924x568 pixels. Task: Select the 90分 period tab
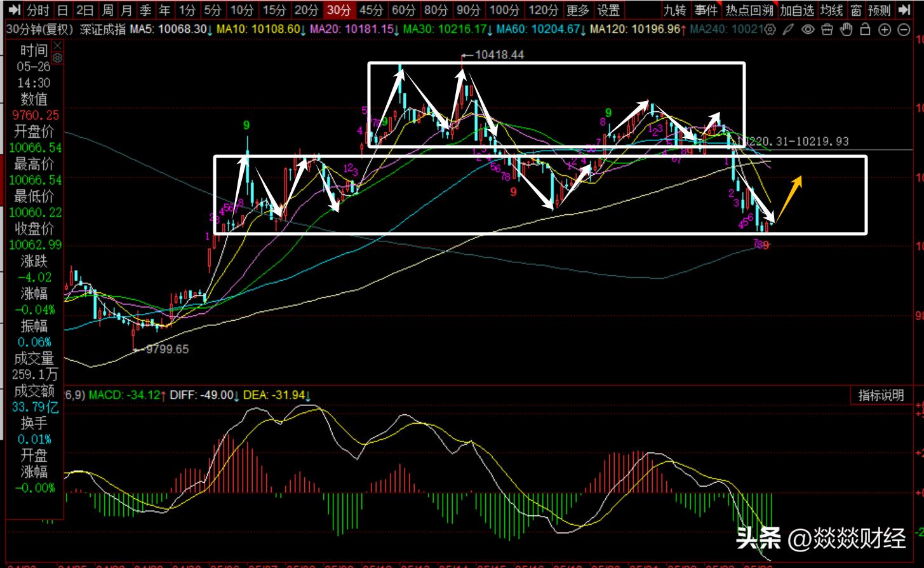[x=469, y=10]
